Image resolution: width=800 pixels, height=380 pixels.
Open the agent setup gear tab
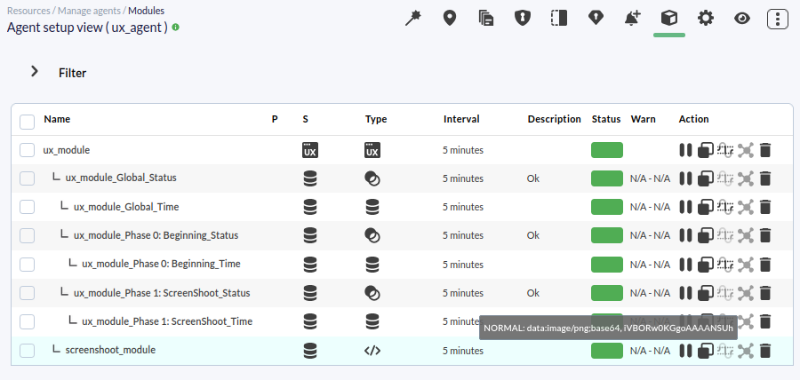tap(706, 19)
